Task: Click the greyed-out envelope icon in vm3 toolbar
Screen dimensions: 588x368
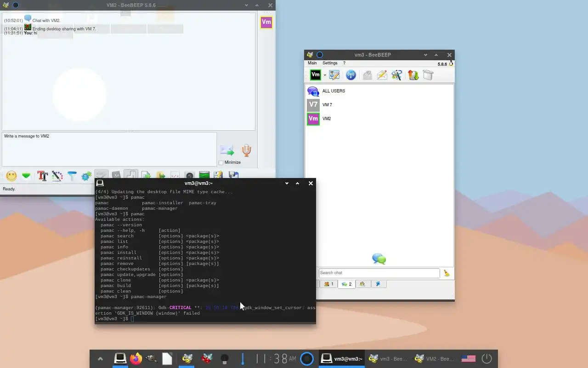Action: pos(367,75)
